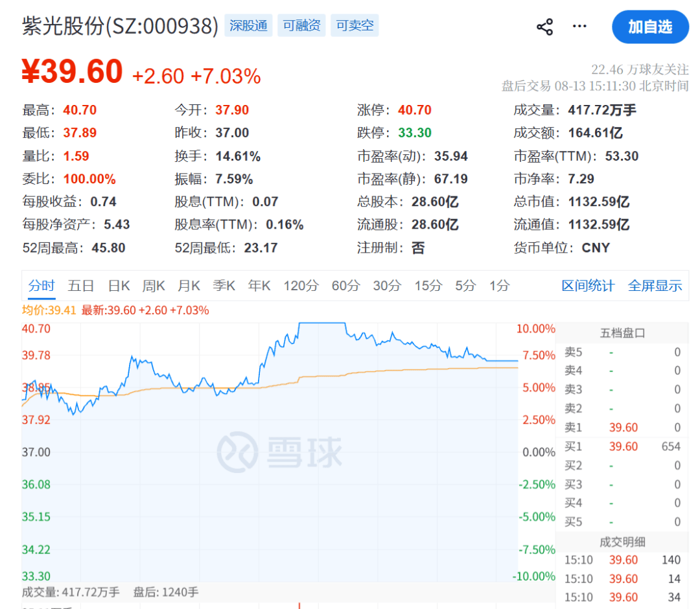
Task: Select the 年K chart tab
Action: point(259,286)
